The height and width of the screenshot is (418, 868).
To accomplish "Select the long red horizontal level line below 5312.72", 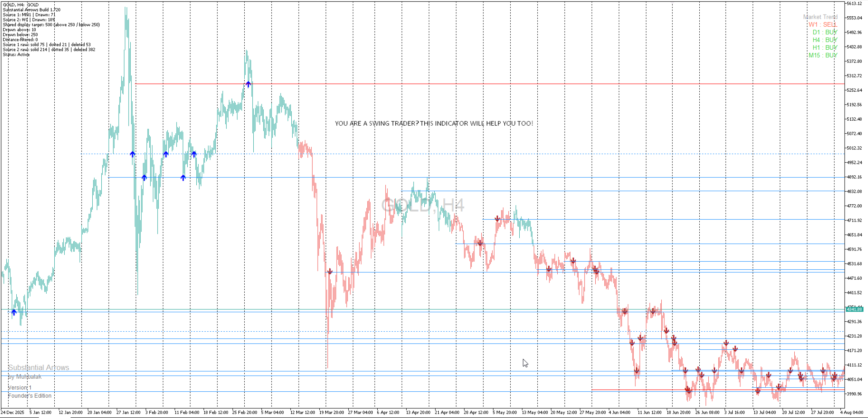I will pos(490,84).
